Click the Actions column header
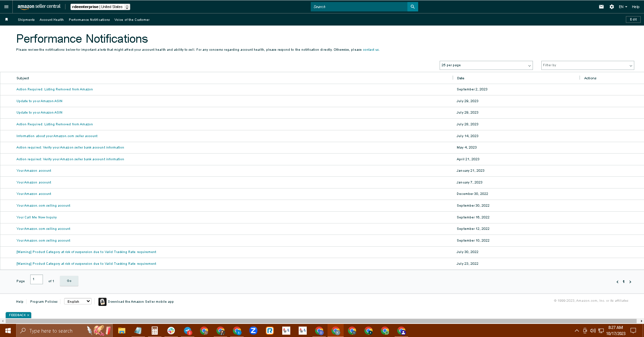This screenshot has height=337, width=644. point(590,78)
